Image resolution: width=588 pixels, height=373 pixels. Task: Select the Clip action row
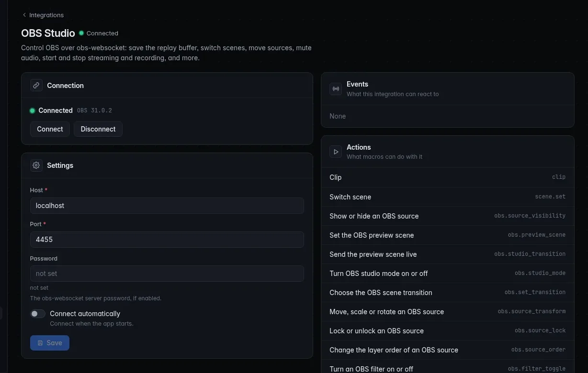click(x=447, y=177)
